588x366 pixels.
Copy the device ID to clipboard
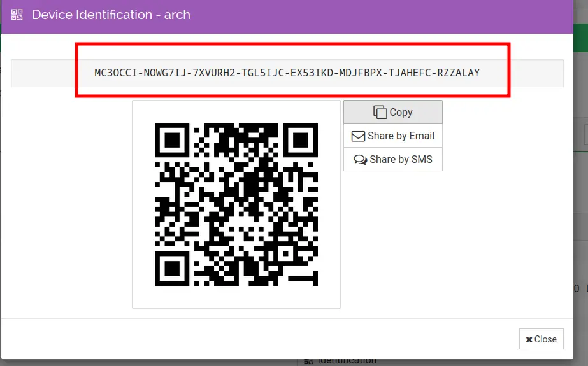pos(393,112)
